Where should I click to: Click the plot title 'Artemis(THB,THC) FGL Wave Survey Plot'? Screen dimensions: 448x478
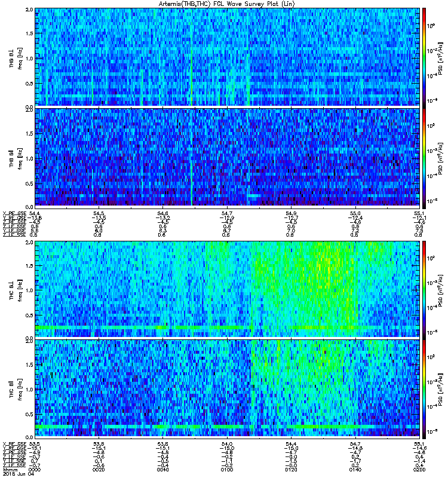(227, 4)
